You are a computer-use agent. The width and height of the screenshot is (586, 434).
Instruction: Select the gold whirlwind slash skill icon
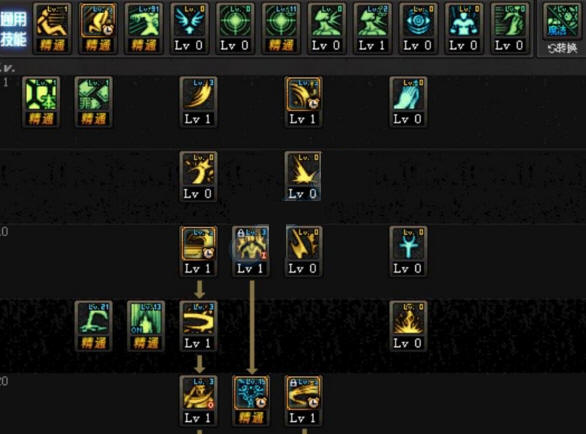[x=198, y=326]
